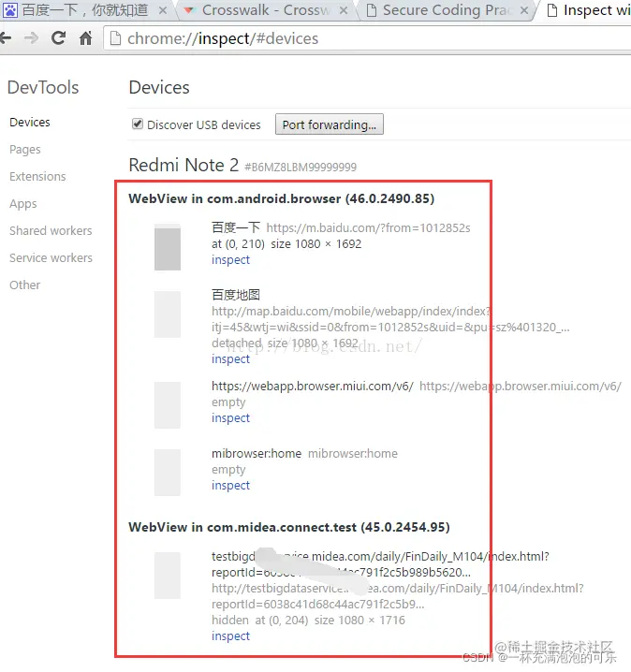Click the midea FinDaily thumbnail
This screenshot has width=631, height=672.
point(168,576)
